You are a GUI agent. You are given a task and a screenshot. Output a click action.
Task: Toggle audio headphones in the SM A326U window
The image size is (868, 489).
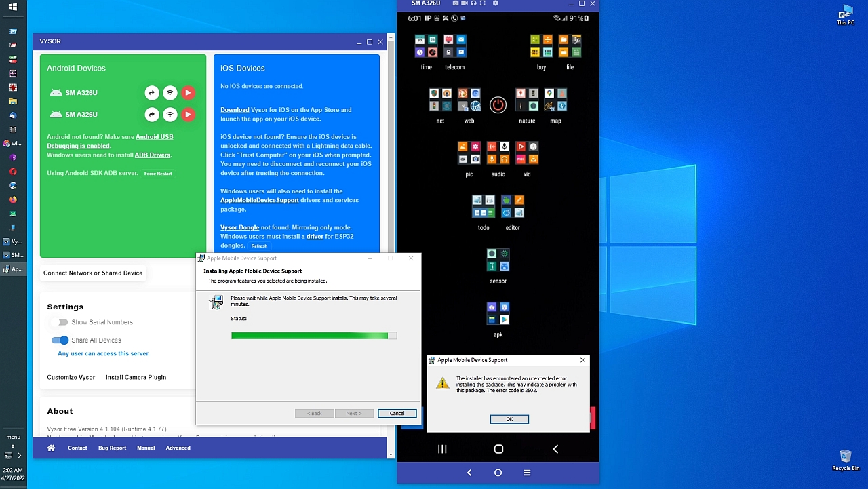click(x=473, y=3)
